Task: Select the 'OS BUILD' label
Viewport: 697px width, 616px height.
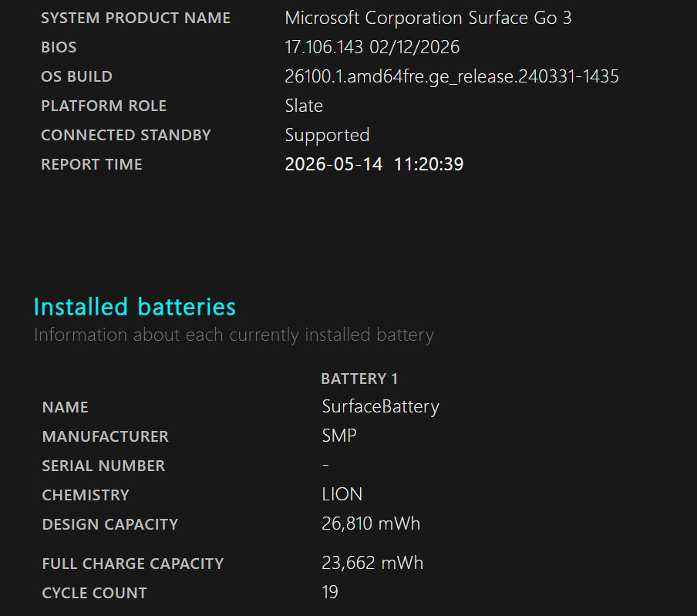Action: [x=76, y=76]
